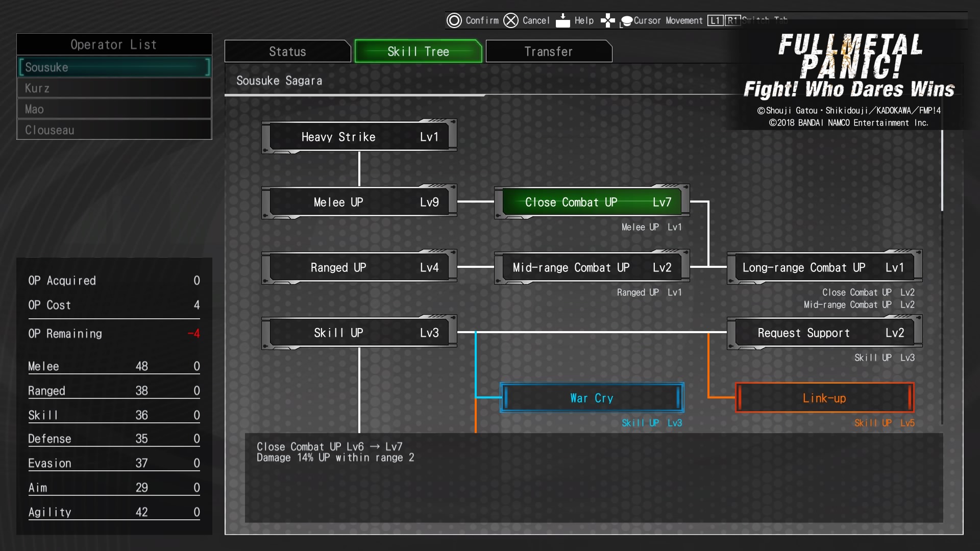Select the Long-range Combat UP Lv1 node
Screen dimensions: 980x551
[825, 267]
